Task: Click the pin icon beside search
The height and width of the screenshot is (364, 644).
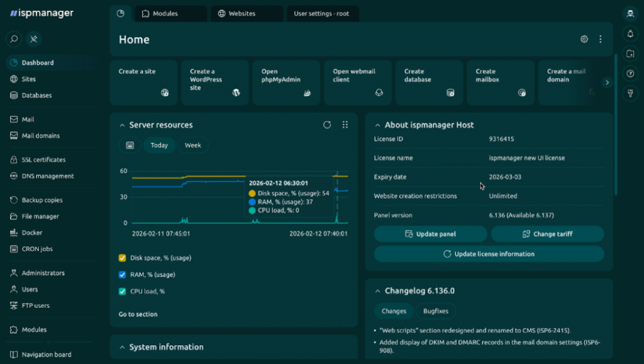Action: 33,39
